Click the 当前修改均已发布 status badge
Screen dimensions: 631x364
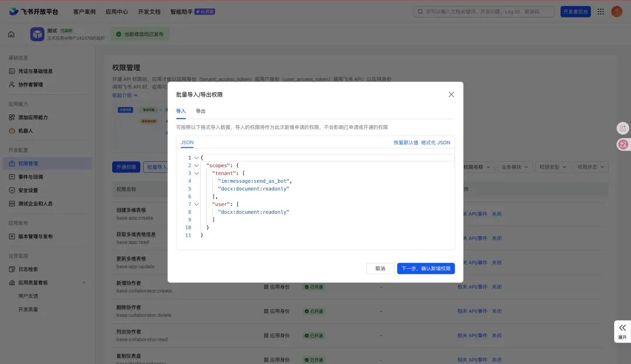point(140,34)
